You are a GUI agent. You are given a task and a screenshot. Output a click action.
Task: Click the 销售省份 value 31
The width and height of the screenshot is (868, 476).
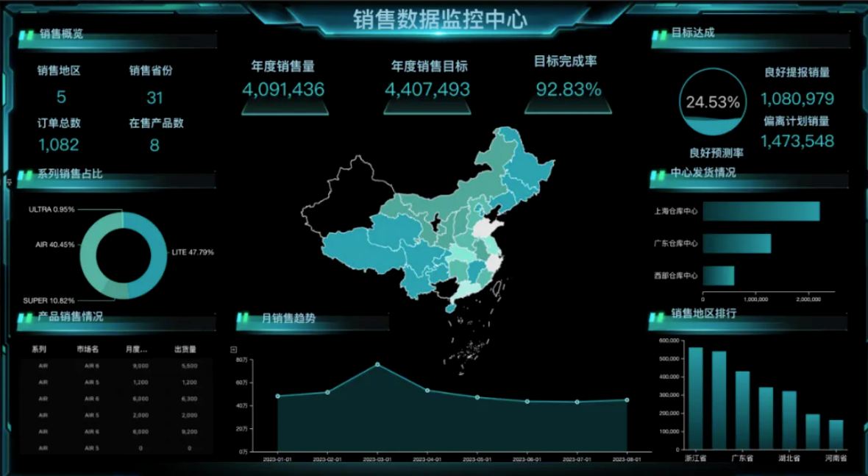point(154,98)
